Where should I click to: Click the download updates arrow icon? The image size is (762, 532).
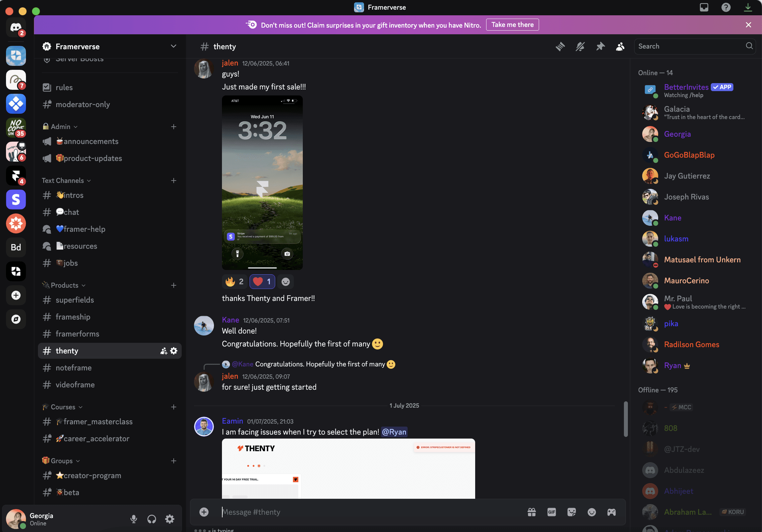coord(748,7)
